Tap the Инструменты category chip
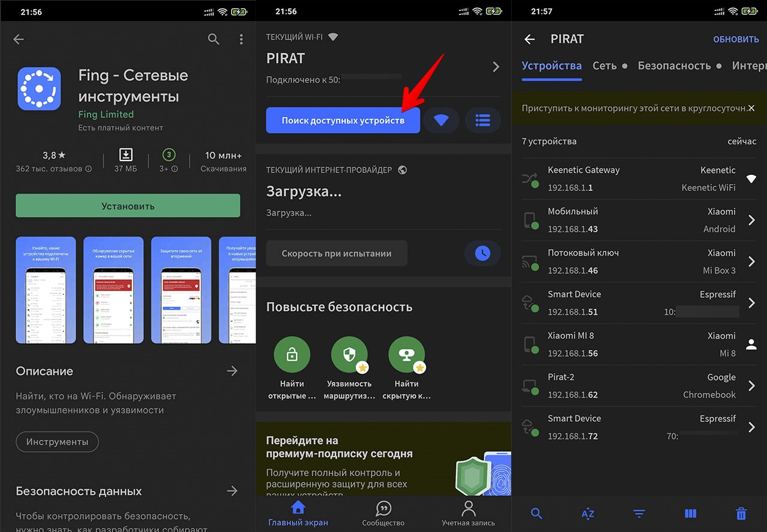The width and height of the screenshot is (767, 532). (x=57, y=442)
